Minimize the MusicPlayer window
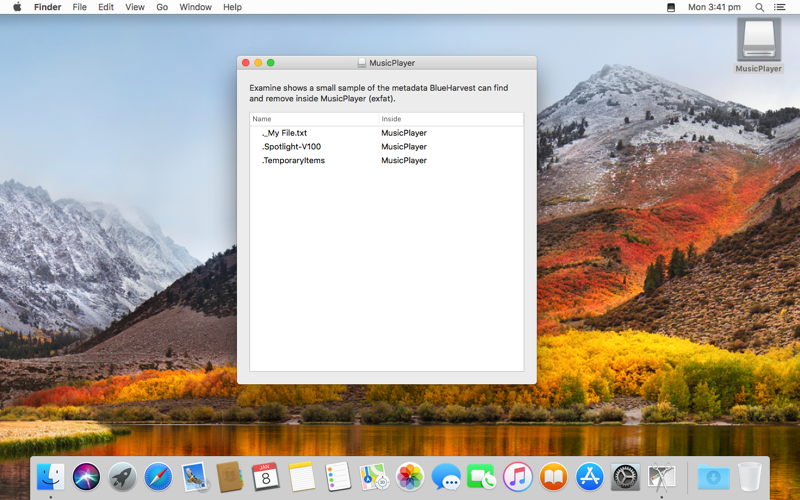 coord(258,63)
